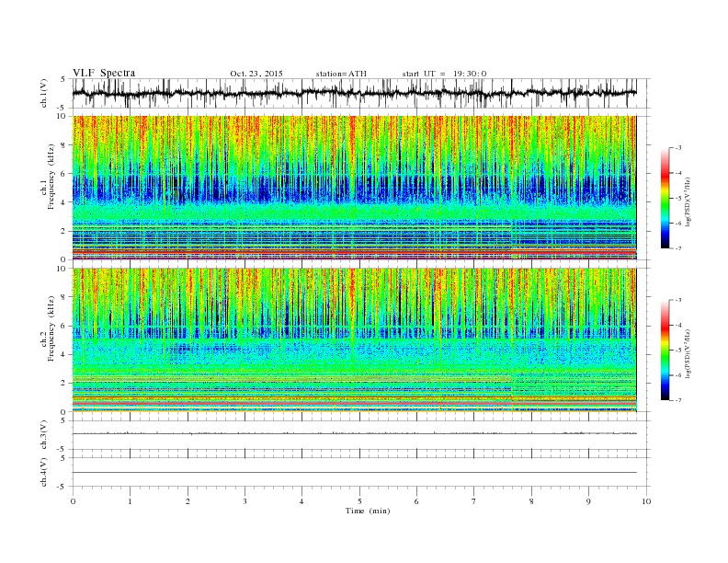Click the 5 tick on the time axis
The width and height of the screenshot is (728, 563).
click(x=359, y=501)
